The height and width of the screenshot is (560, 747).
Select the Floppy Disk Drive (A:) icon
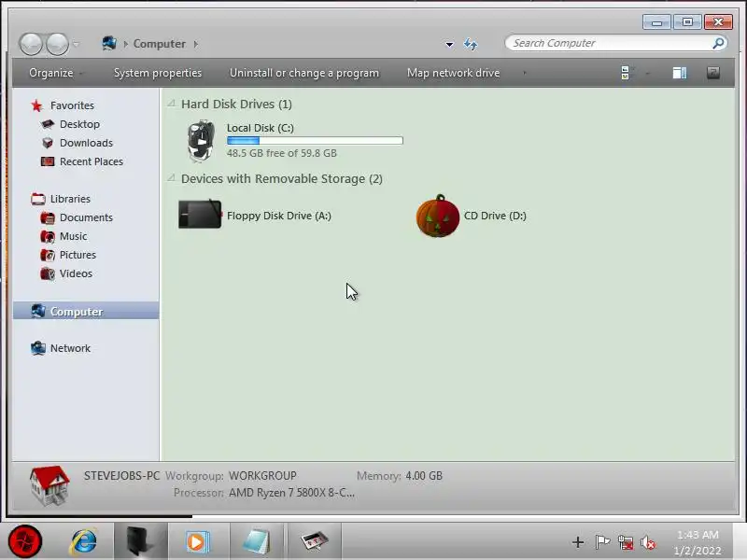coord(200,215)
